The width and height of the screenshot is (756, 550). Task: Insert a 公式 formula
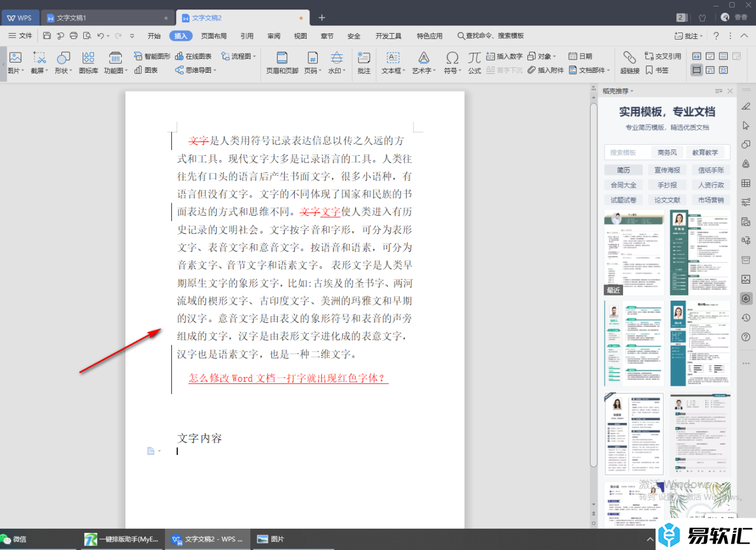click(x=474, y=63)
